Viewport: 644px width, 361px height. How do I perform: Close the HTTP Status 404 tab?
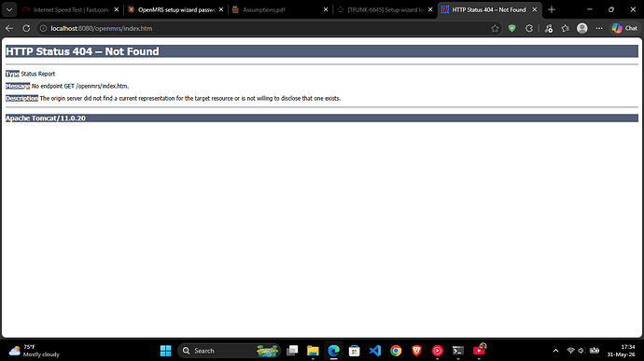coord(535,9)
